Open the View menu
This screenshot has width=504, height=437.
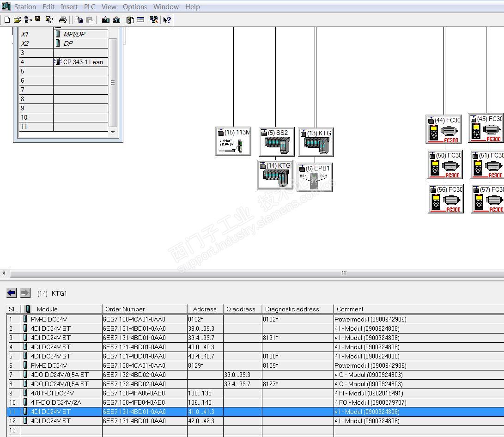point(109,7)
